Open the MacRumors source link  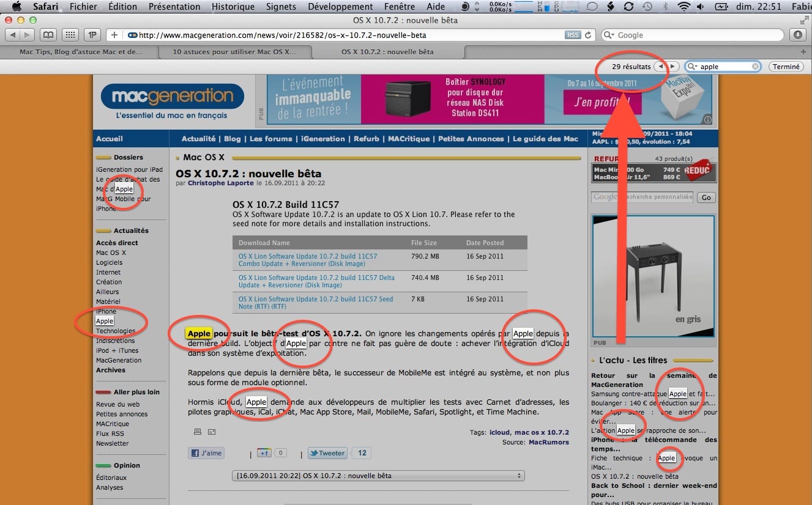tap(549, 442)
